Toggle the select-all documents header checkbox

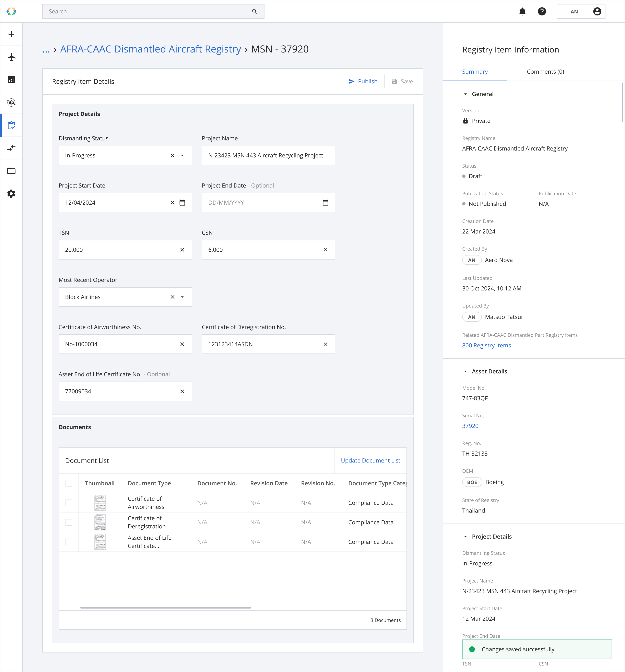[x=69, y=483]
